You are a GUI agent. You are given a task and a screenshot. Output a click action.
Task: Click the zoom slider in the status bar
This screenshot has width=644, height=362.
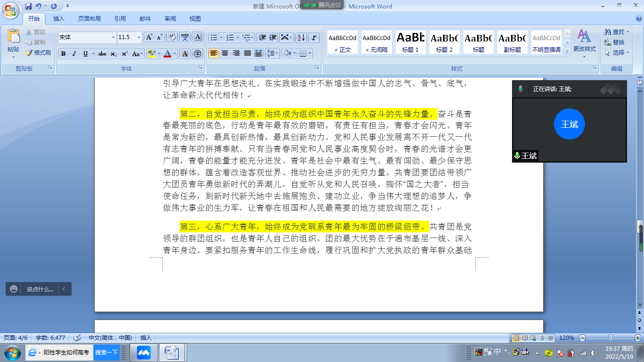pos(611,337)
